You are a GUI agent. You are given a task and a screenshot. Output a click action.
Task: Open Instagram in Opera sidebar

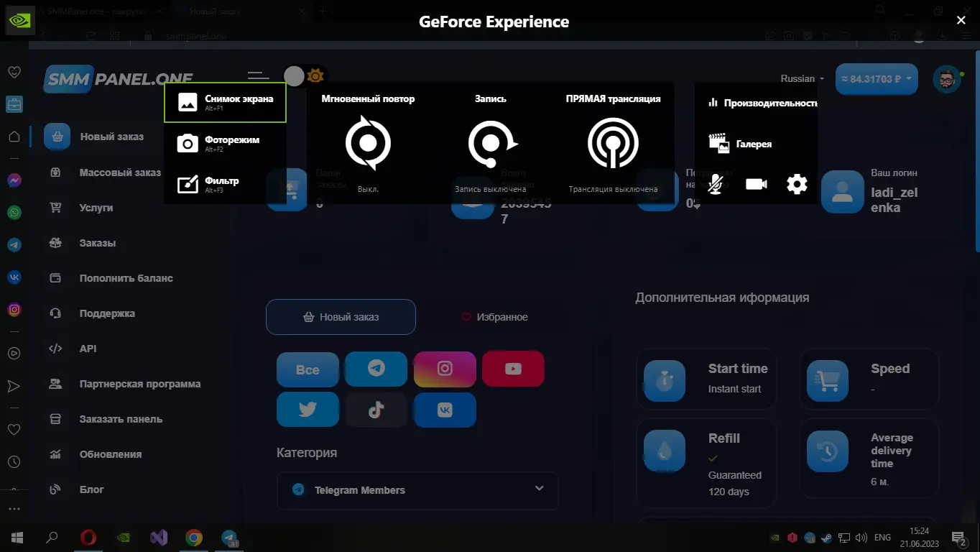tap(14, 310)
